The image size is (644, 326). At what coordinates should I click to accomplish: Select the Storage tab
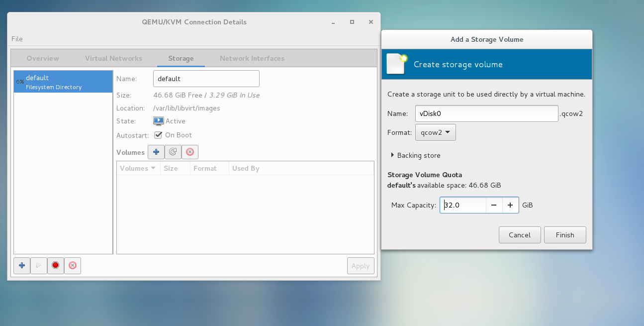(181, 58)
